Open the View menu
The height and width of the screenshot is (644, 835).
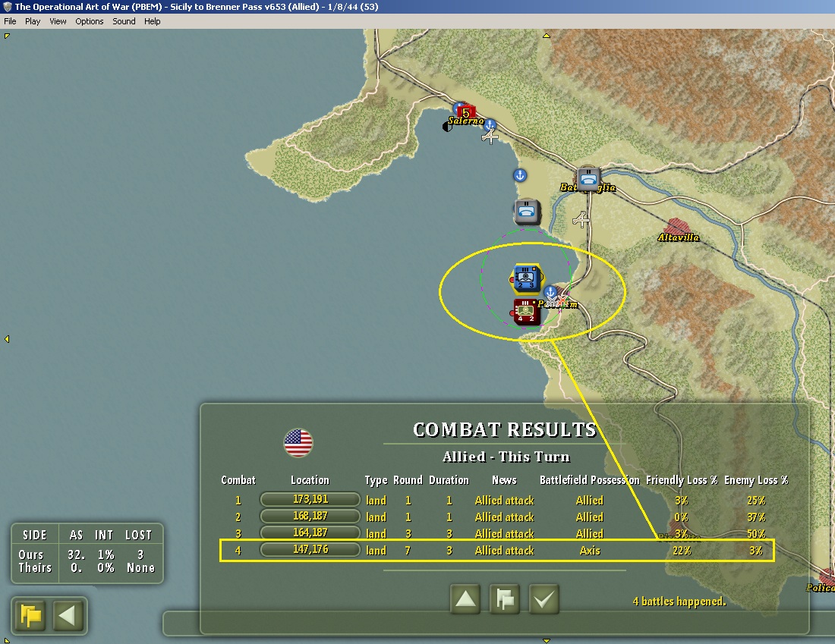tap(58, 21)
